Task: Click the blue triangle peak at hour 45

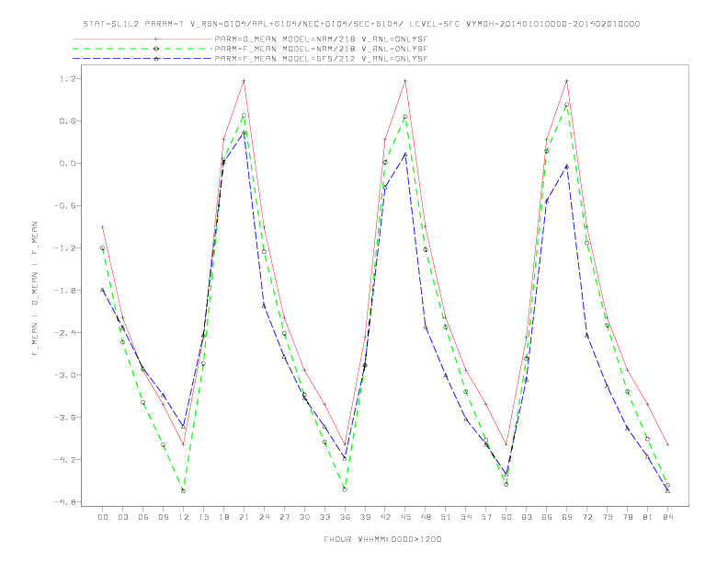Action: click(x=405, y=155)
